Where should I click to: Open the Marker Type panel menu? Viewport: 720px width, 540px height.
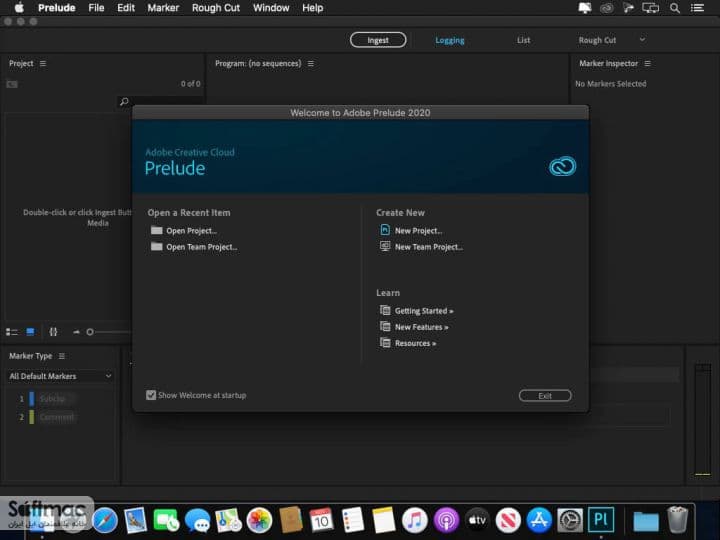[x=62, y=356]
